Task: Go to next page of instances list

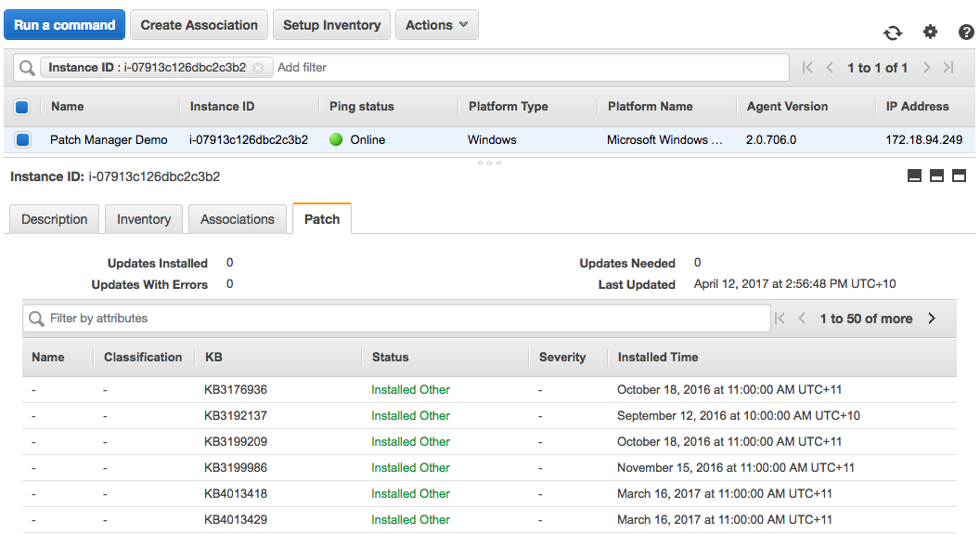Action: [x=926, y=68]
